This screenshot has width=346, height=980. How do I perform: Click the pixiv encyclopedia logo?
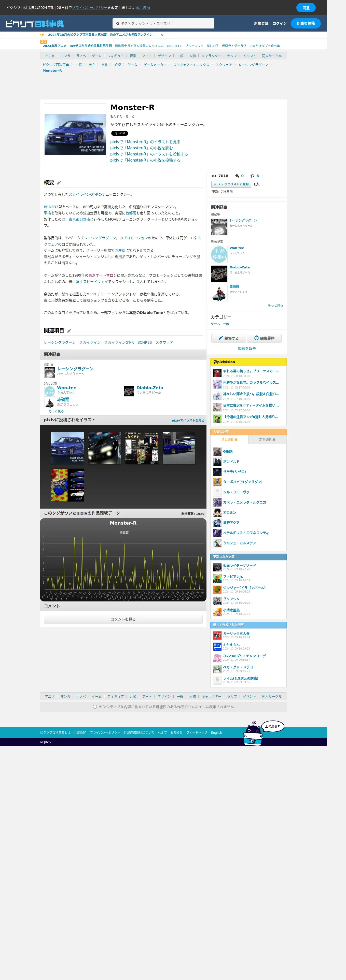35,24
